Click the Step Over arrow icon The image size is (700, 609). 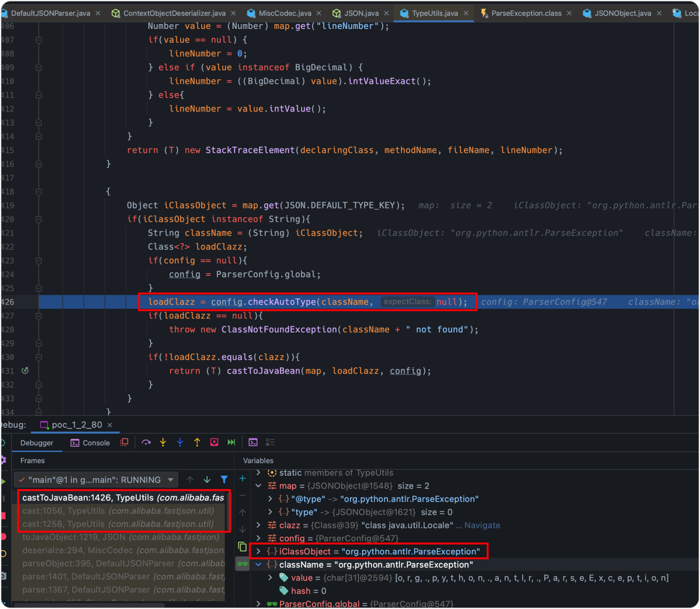click(x=146, y=442)
